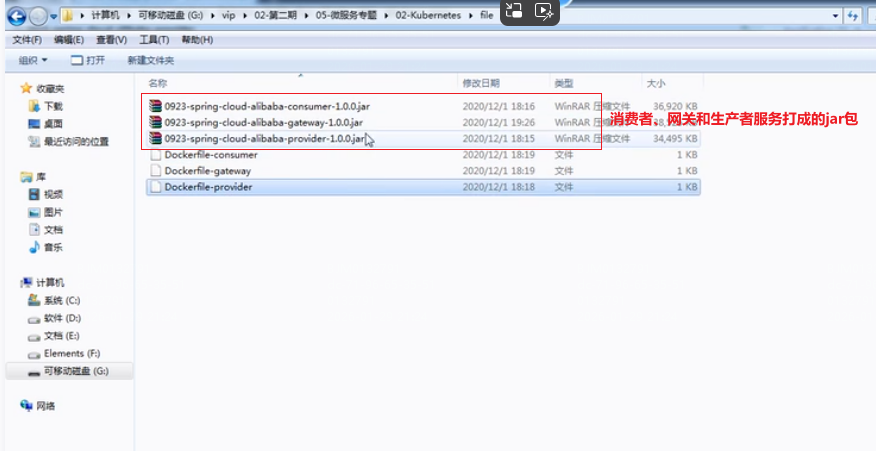The image size is (876, 451).
Task: Click the Back navigation arrow
Action: [16, 16]
